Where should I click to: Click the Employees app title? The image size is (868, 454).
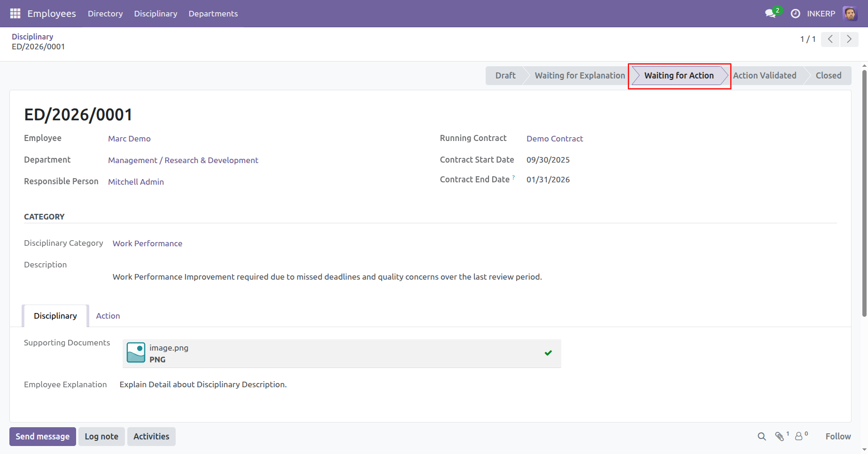(52, 14)
